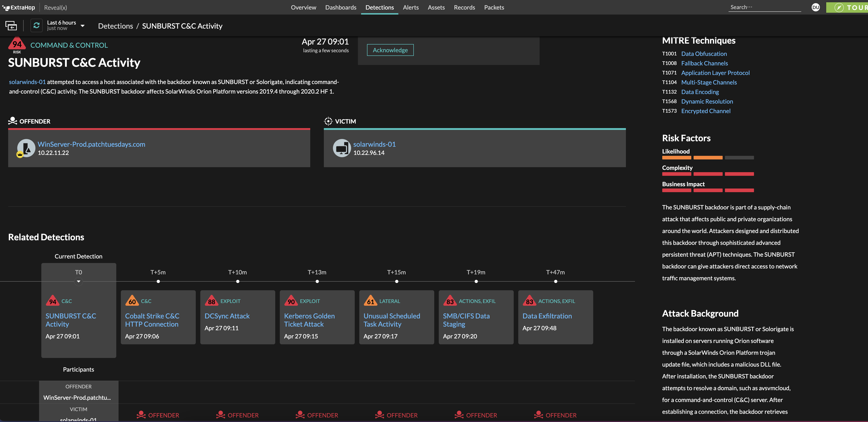Open Application Layer Protocol technique
The width and height of the screenshot is (868, 422).
pos(715,73)
